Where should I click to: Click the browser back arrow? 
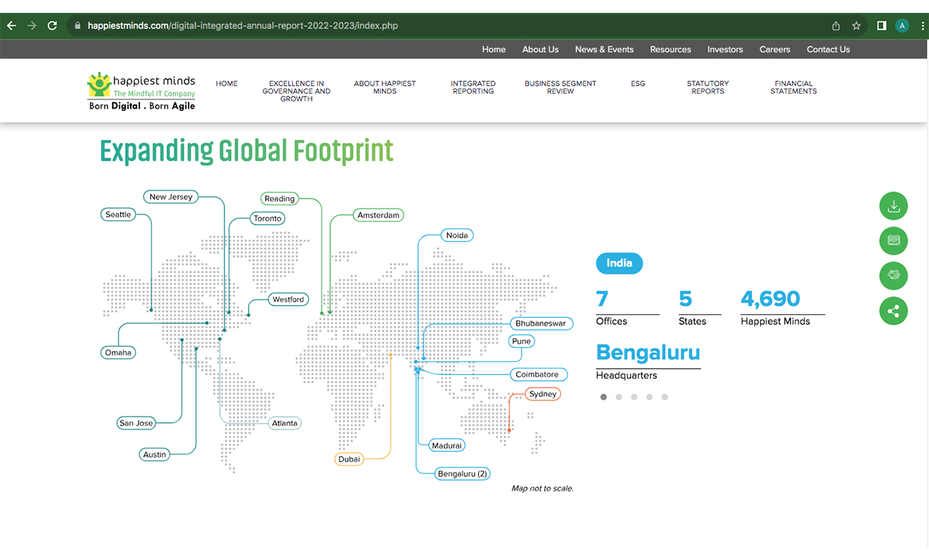point(11,26)
